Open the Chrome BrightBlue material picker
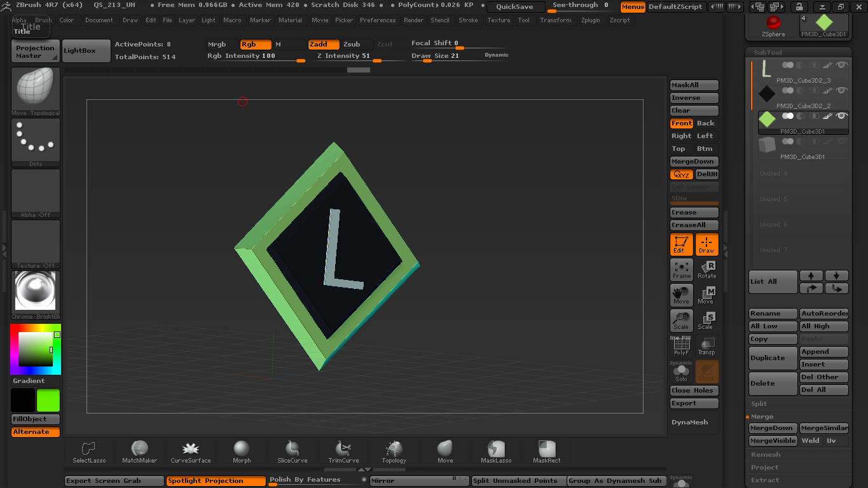868x488 pixels. [x=36, y=295]
